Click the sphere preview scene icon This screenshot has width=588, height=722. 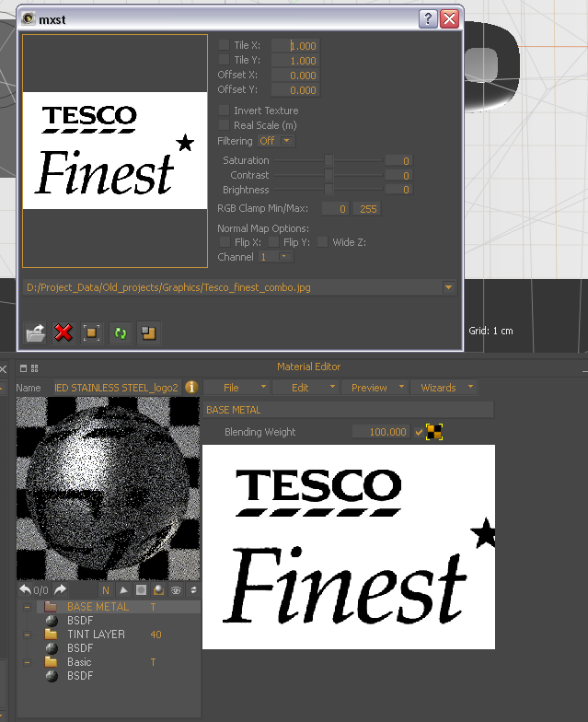[x=158, y=590]
